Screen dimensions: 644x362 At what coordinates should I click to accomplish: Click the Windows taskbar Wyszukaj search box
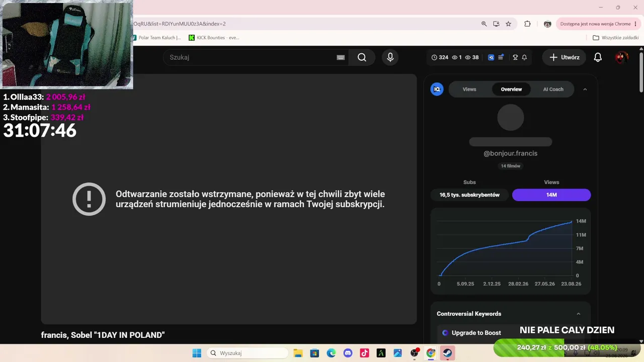247,353
